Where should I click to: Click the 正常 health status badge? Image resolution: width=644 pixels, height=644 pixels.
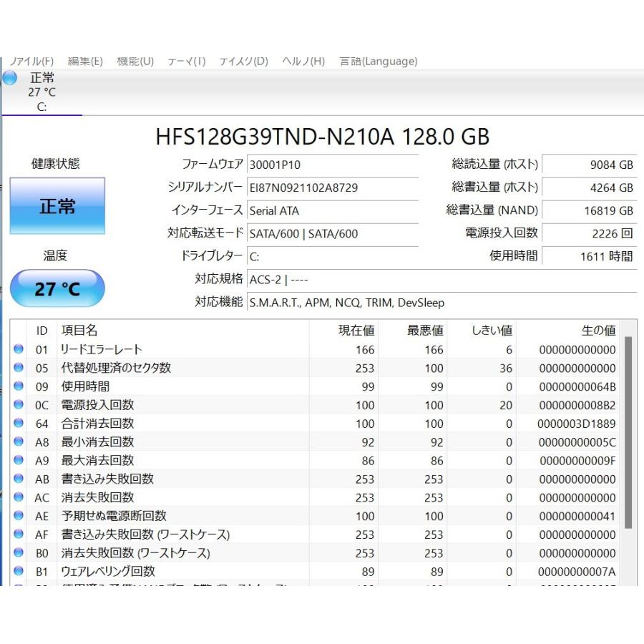coord(57,206)
